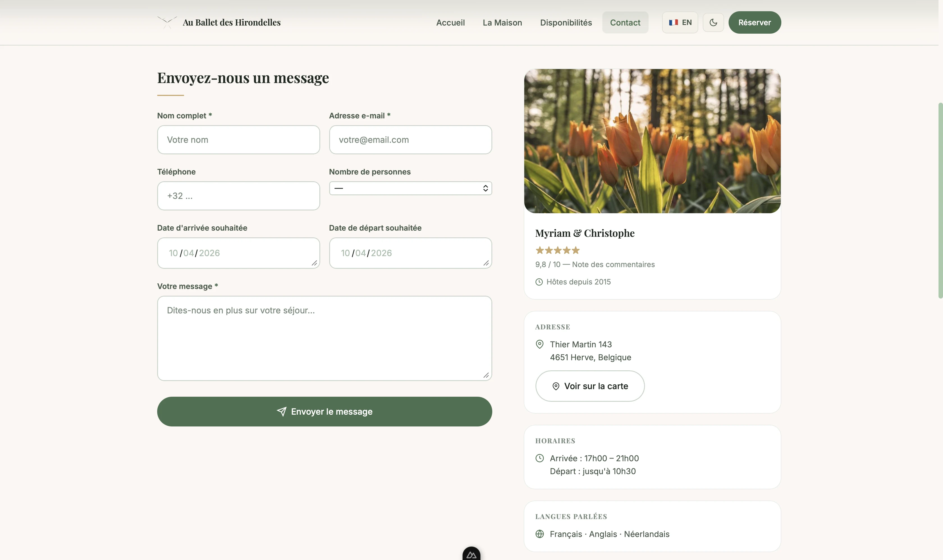Image resolution: width=943 pixels, height=560 pixels.
Task: Click the paper plane icon on send button
Action: click(281, 412)
